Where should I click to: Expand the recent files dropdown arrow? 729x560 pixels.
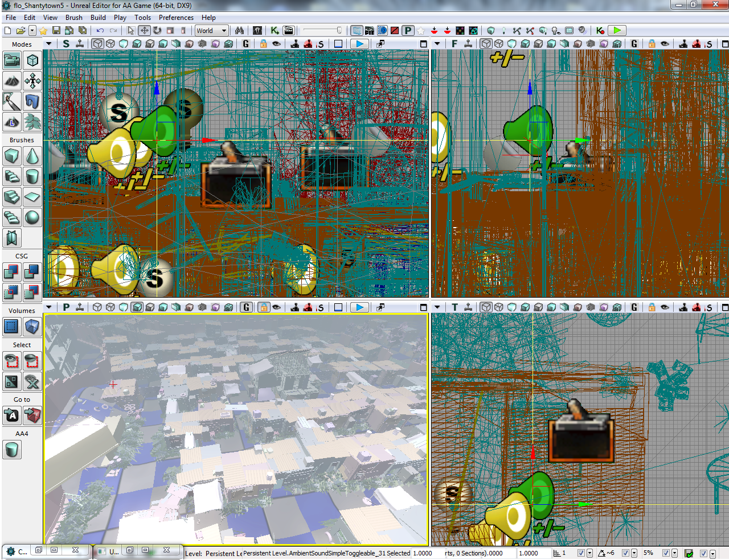[32, 31]
